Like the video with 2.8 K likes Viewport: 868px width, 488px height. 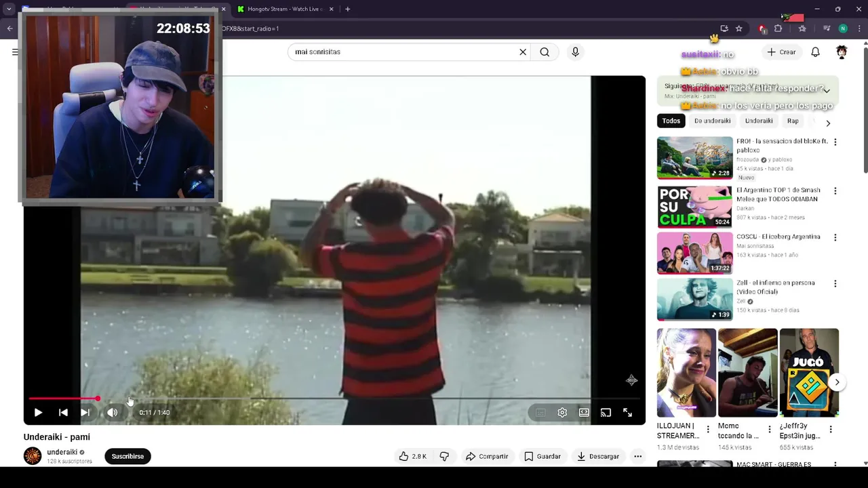412,456
